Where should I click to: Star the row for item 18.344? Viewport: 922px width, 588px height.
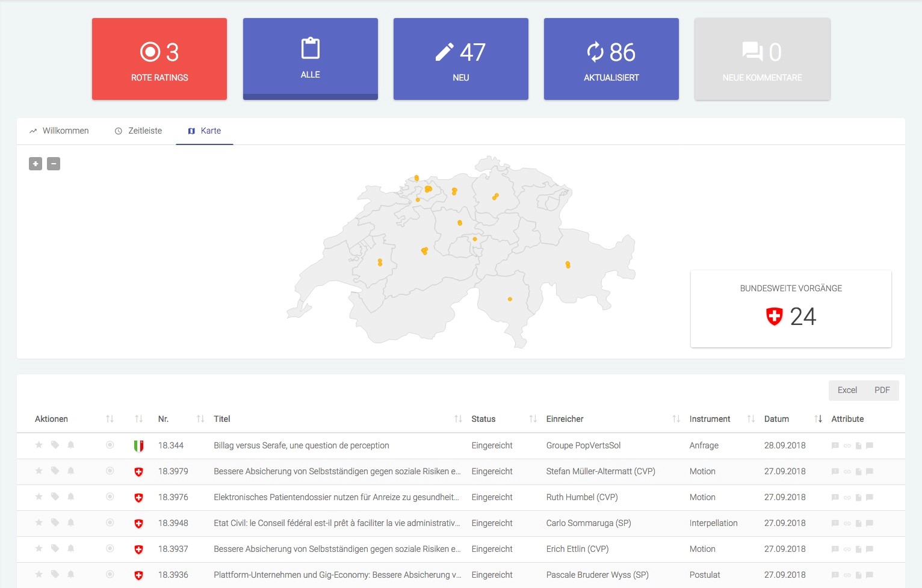tap(39, 445)
